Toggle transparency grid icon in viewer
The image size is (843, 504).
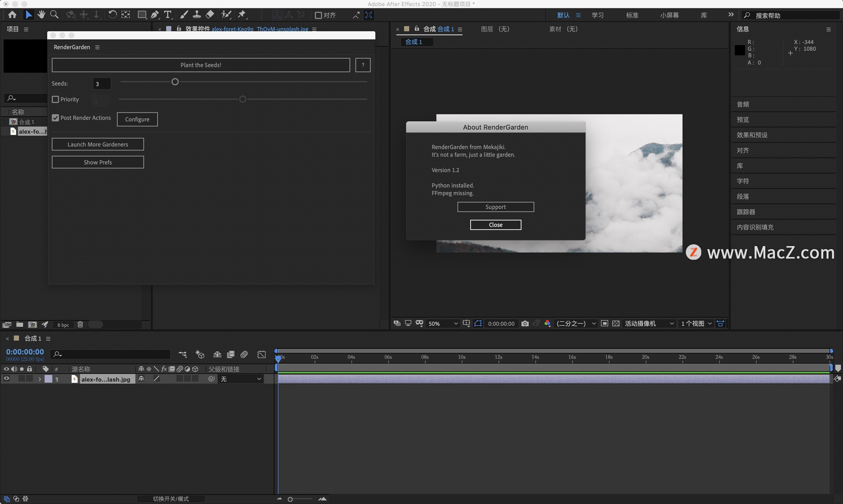[616, 324]
